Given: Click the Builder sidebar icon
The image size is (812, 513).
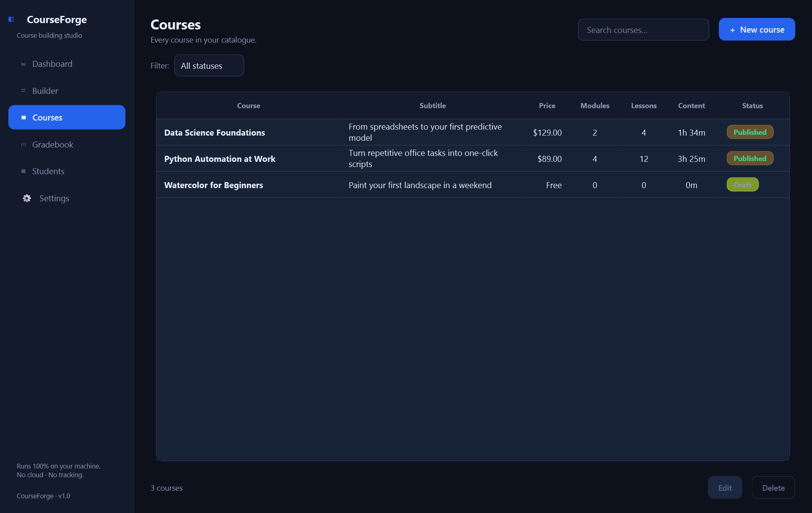Looking at the screenshot, I should tap(23, 91).
